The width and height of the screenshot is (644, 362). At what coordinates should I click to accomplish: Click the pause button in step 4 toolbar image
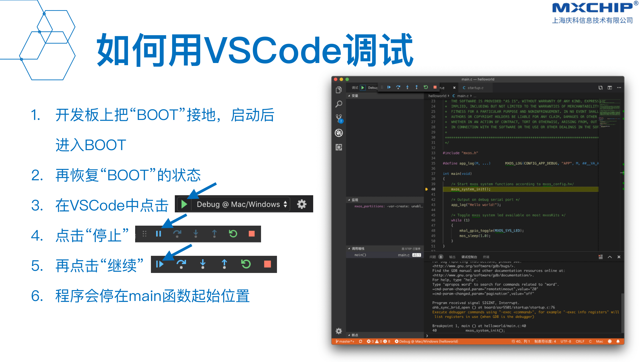(x=158, y=234)
